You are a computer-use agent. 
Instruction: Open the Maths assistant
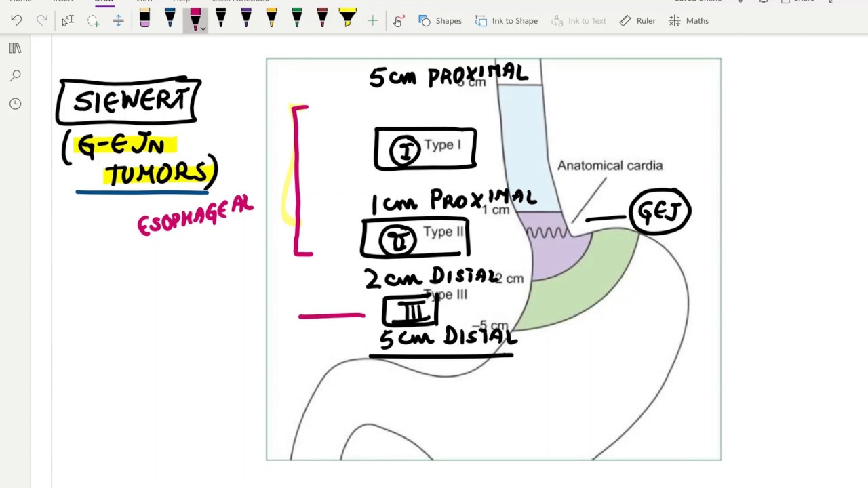click(x=688, y=21)
